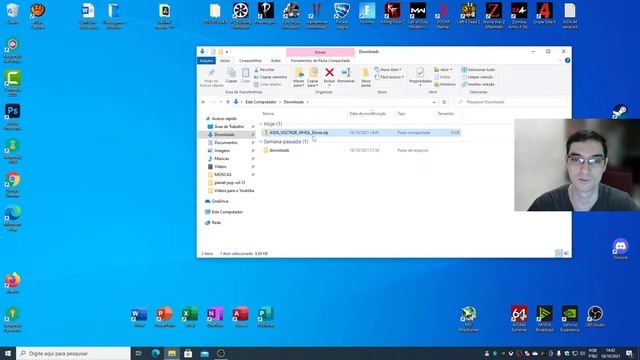This screenshot has width=640, height=360.
Task: Click the pink Extrair contextual tab
Action: point(320,52)
